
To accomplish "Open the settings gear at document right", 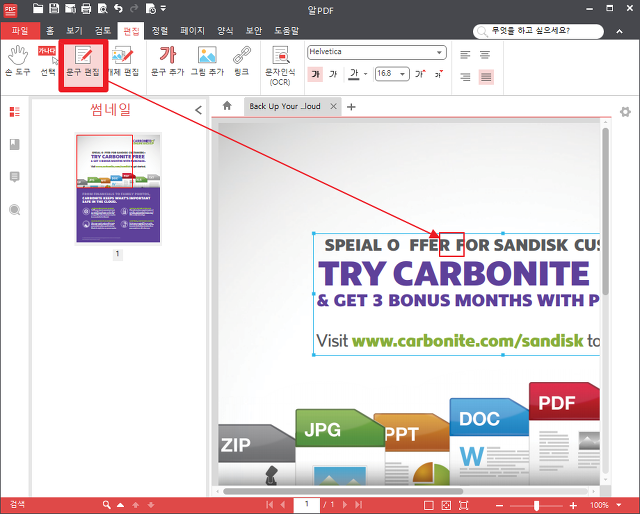I will tap(625, 111).
